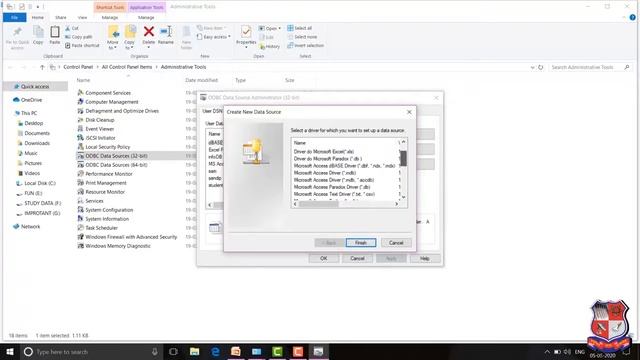Click Finish in Create New Data Source
The height and width of the screenshot is (360, 640).
[361, 242]
